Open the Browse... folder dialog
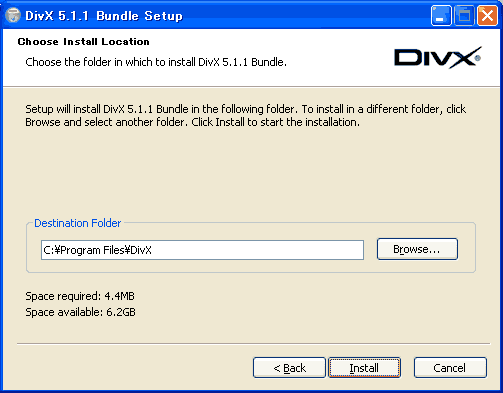503x393 pixels. pyautogui.click(x=417, y=249)
